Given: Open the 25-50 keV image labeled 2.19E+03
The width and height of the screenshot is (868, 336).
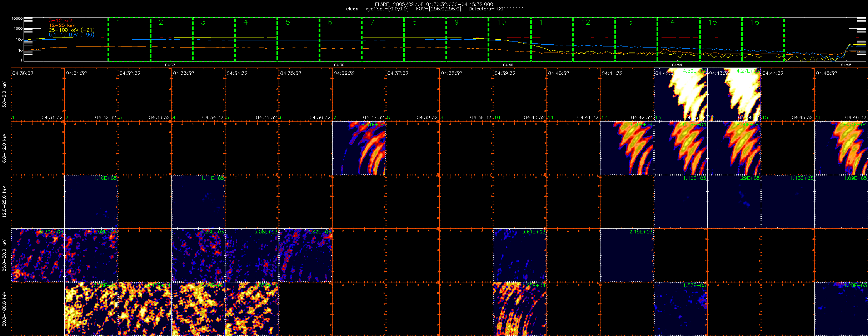Looking at the screenshot, I should (x=627, y=255).
